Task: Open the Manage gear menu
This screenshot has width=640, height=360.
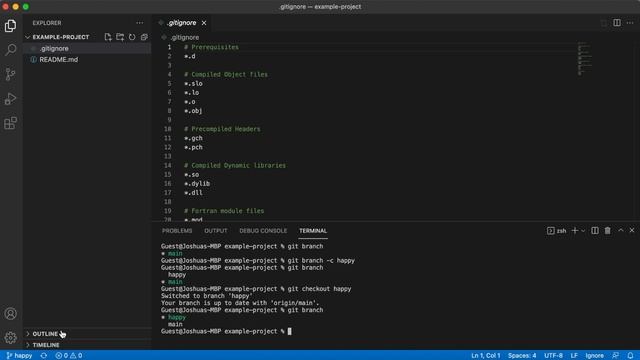Action: (x=11, y=338)
